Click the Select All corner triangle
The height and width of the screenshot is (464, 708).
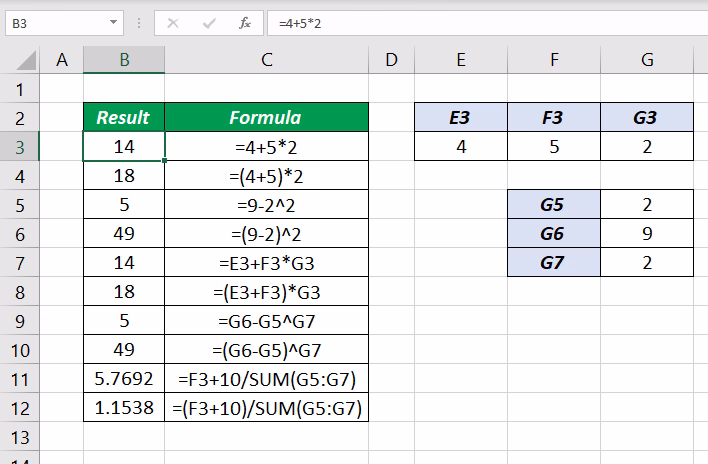point(26,60)
